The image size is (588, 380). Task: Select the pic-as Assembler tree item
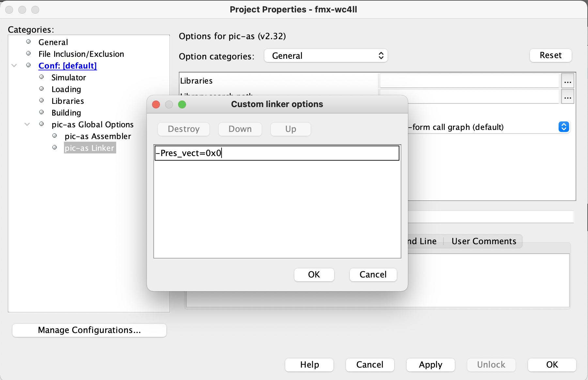point(98,136)
